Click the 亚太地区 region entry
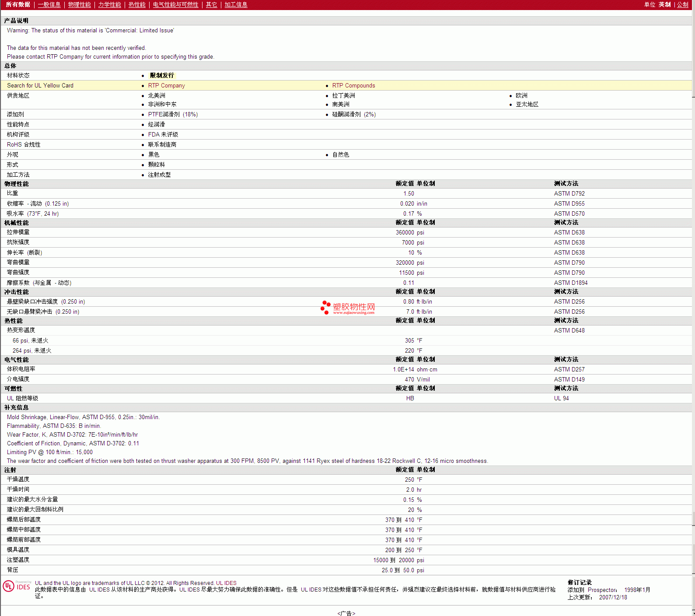The height and width of the screenshot is (616, 695). [x=527, y=105]
